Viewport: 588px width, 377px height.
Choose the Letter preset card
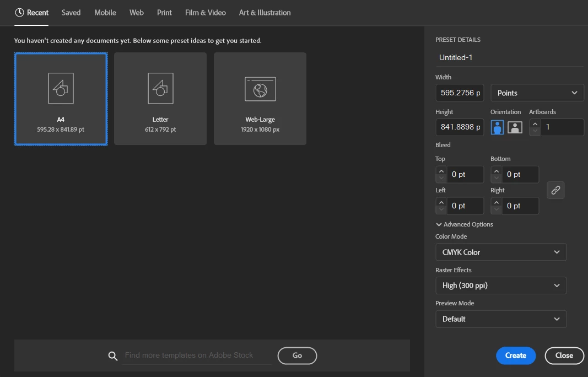point(160,99)
